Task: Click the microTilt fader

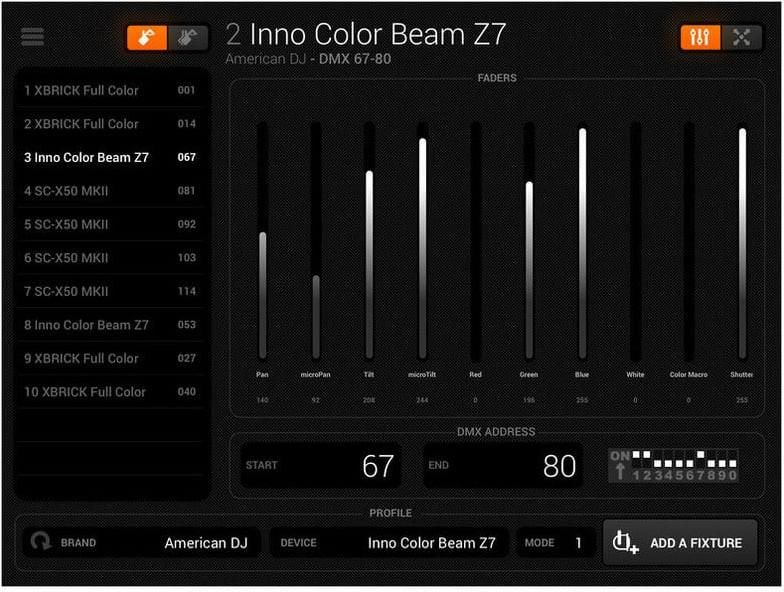Action: point(422,241)
